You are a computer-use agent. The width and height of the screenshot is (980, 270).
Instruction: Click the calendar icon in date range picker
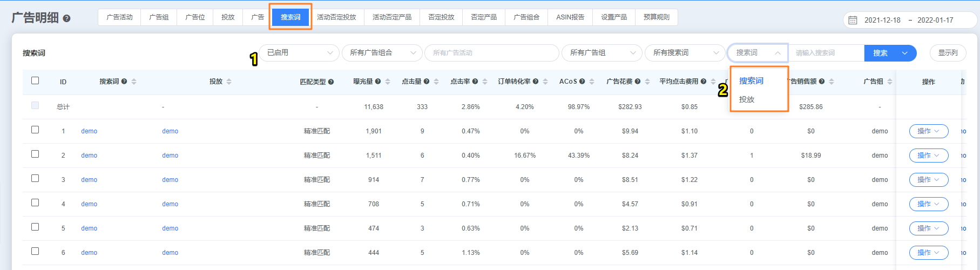coord(853,20)
